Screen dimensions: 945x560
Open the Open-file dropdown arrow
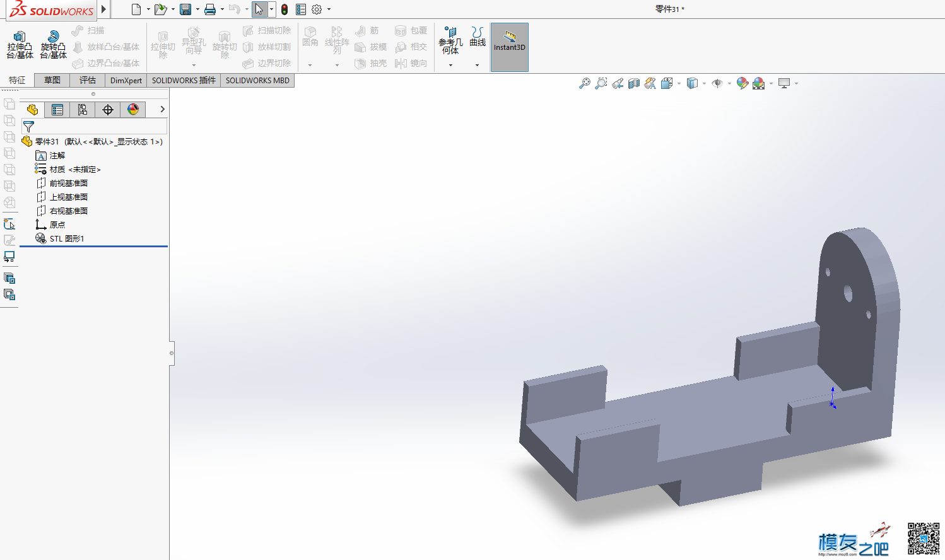click(173, 9)
